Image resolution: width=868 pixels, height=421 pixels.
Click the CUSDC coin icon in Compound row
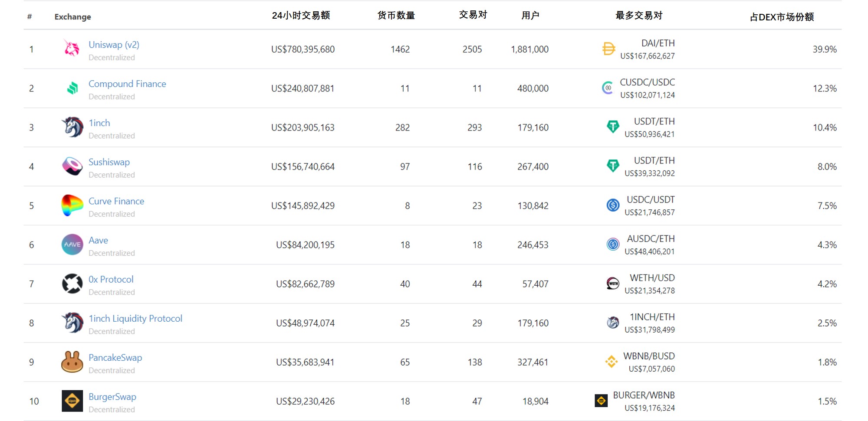(x=608, y=88)
